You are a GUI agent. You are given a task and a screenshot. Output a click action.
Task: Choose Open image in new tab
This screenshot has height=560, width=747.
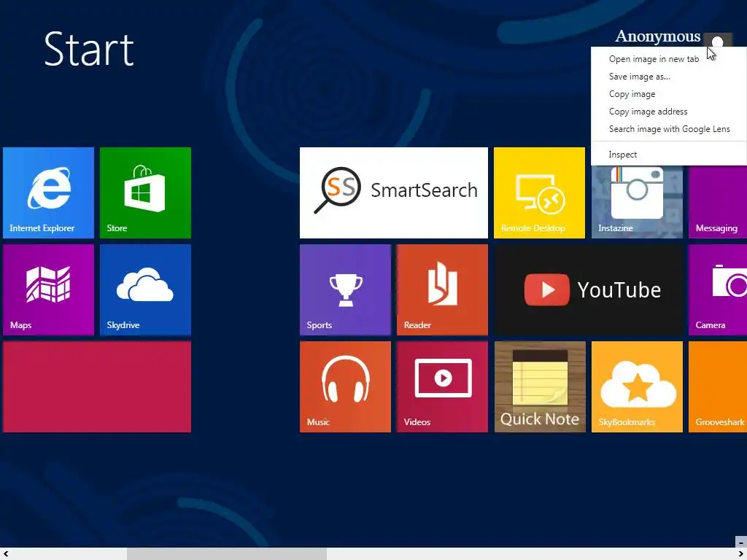coord(654,59)
